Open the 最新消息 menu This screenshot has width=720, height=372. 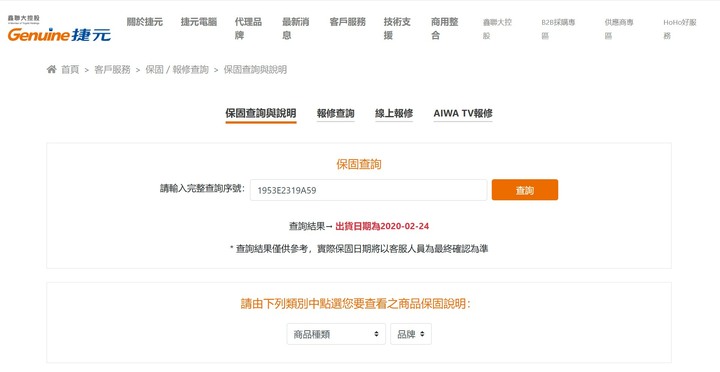295,28
